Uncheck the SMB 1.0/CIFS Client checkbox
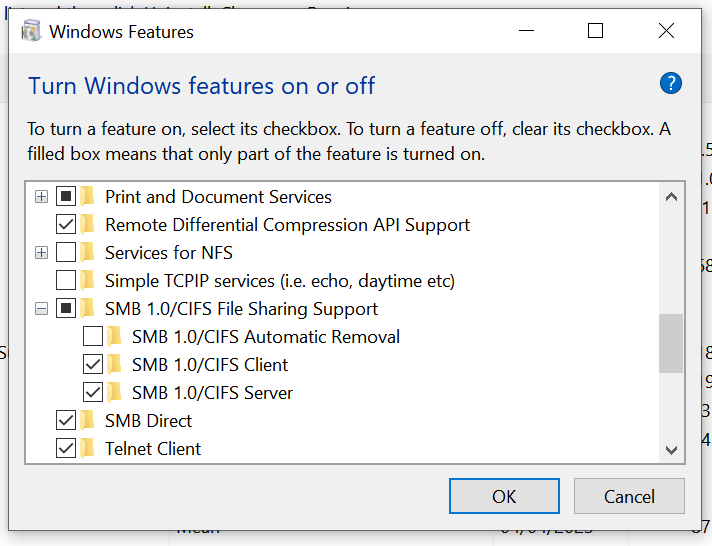Viewport: 712px width, 546px height. tap(93, 364)
